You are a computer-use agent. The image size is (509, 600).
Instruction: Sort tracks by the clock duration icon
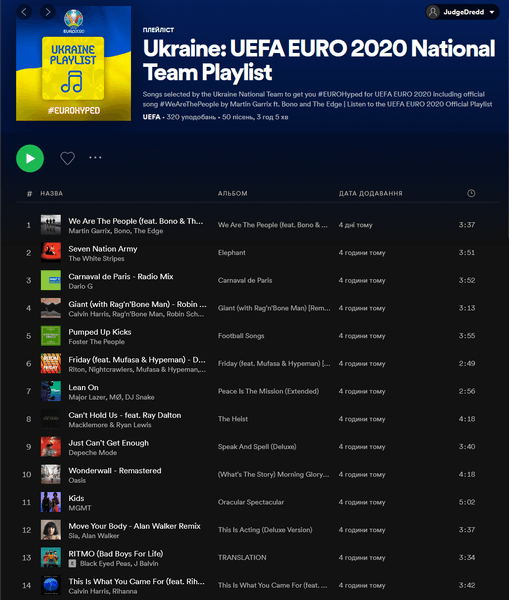click(x=471, y=193)
